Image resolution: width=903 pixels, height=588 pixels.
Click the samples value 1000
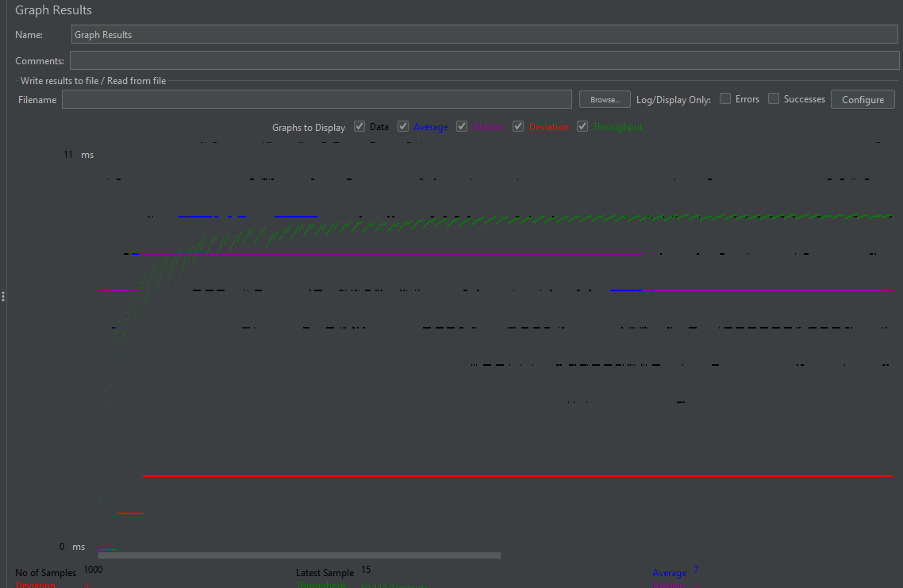(93, 570)
